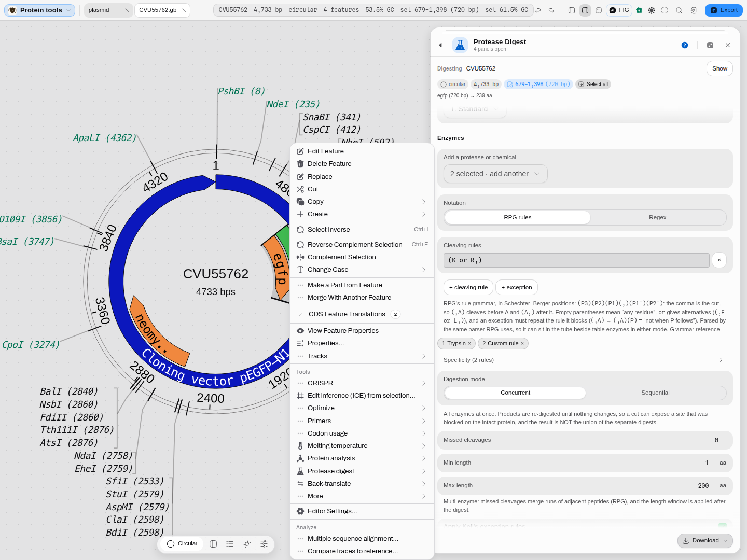Open the Grammar reference link
Viewport: 747px width, 560px height.
pyautogui.click(x=695, y=329)
